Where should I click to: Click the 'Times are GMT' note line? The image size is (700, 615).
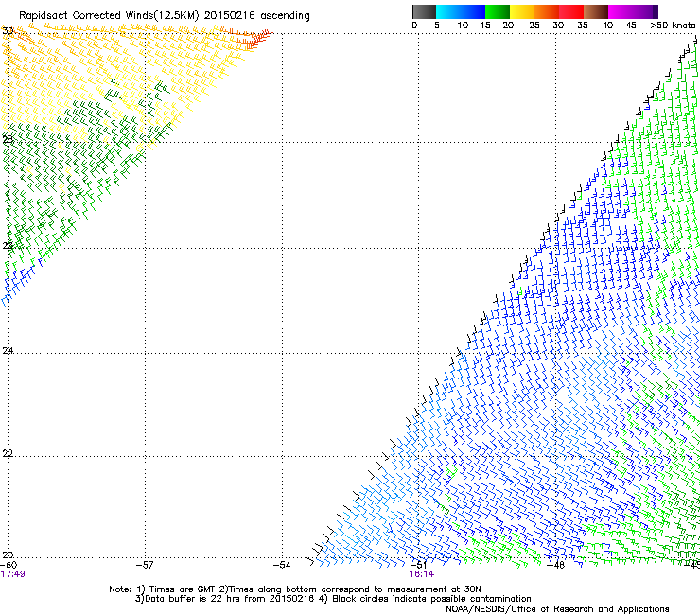[294, 589]
